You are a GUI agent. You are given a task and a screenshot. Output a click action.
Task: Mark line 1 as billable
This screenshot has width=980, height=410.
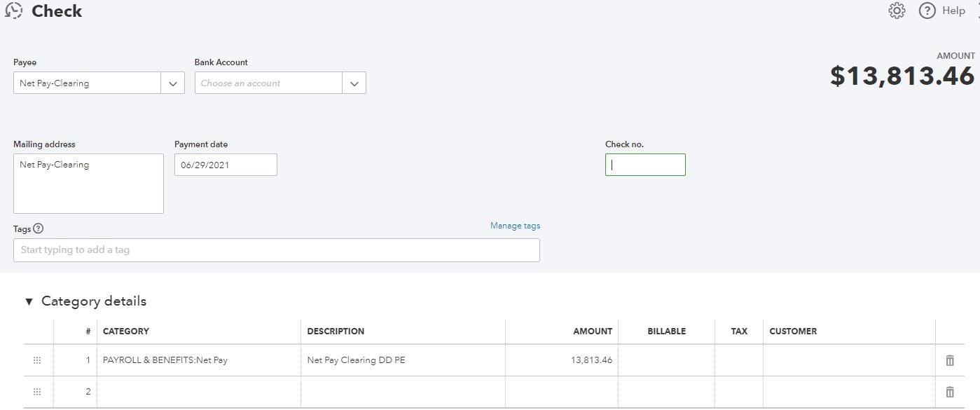[665, 360]
